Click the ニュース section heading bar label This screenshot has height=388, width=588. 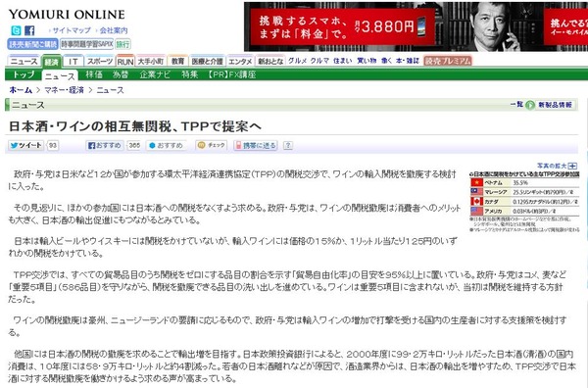click(27, 105)
